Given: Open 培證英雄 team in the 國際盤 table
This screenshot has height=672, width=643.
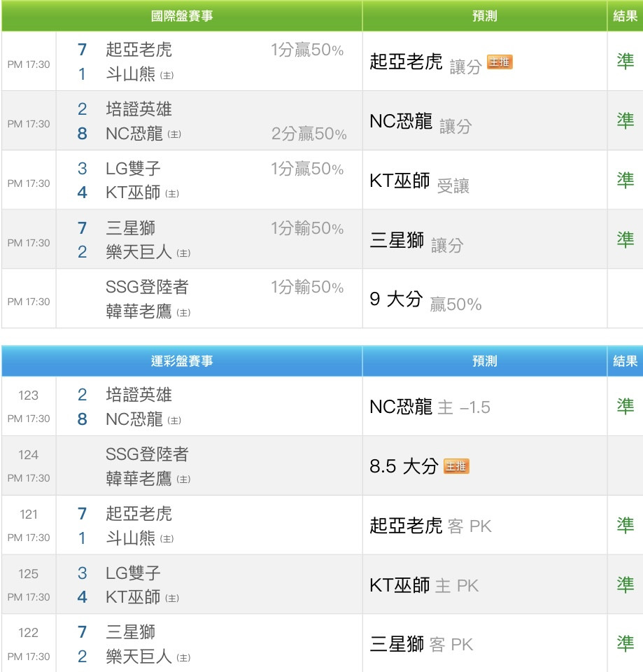Looking at the screenshot, I should [139, 109].
